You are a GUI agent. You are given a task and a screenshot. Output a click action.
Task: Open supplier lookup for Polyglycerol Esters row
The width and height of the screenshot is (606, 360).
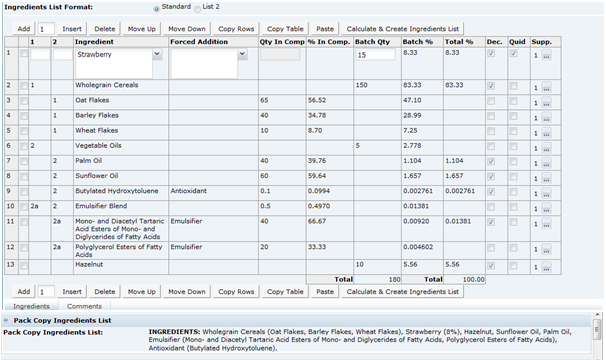tap(546, 249)
